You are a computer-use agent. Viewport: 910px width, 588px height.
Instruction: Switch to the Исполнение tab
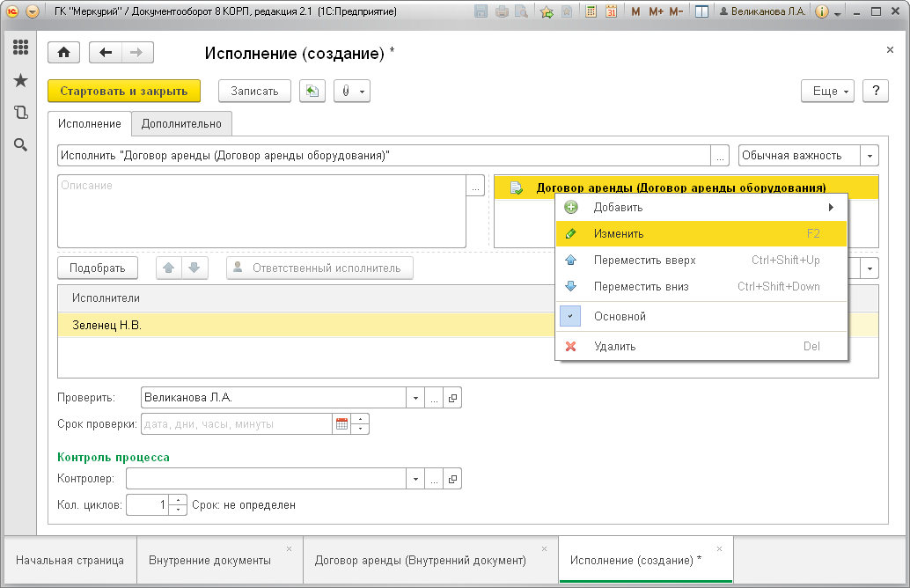pyautogui.click(x=90, y=123)
